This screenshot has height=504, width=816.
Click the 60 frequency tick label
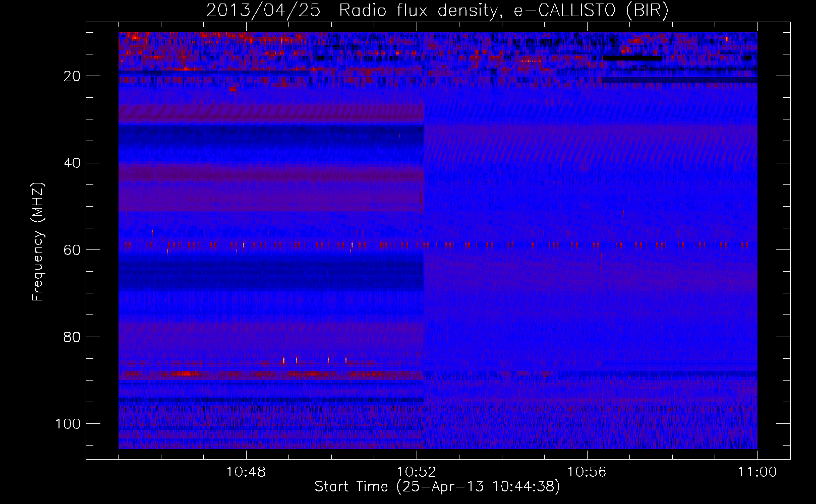click(73, 250)
